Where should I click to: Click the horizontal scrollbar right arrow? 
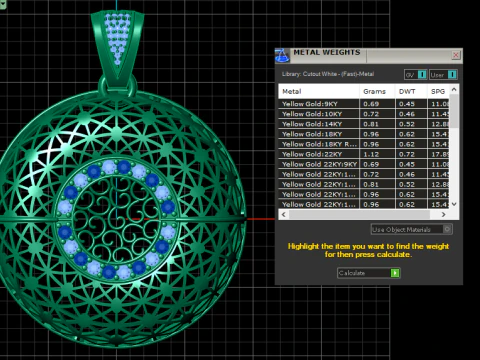[444, 215]
